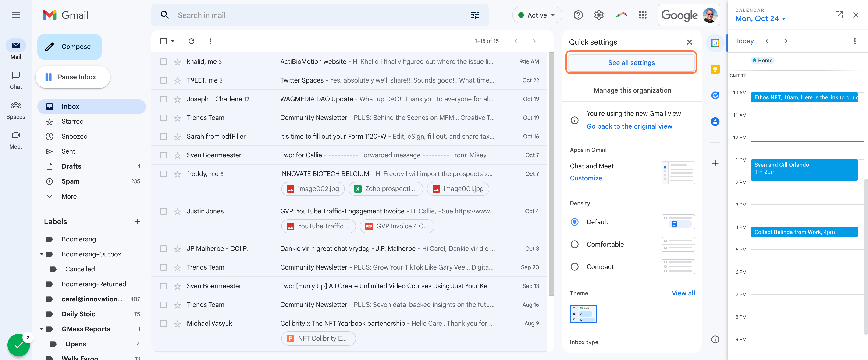Check the Trends Team Oct 19 email checkbox
Screen dimensions: 868x360
coord(164,118)
